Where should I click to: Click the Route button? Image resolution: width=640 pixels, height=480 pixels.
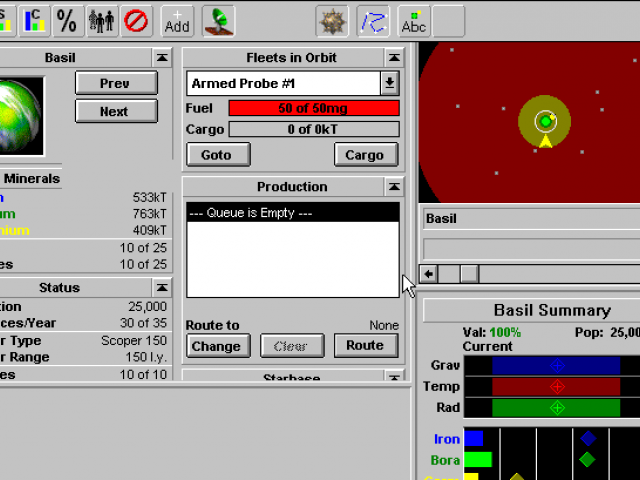point(366,346)
